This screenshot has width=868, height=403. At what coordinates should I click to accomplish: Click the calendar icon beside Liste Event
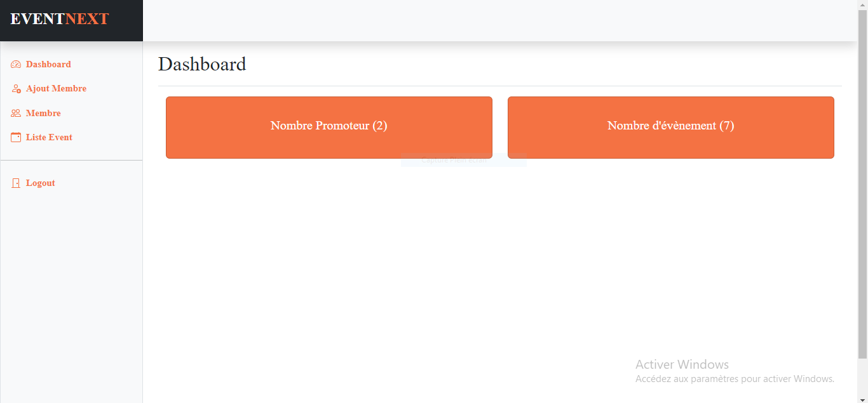(16, 137)
